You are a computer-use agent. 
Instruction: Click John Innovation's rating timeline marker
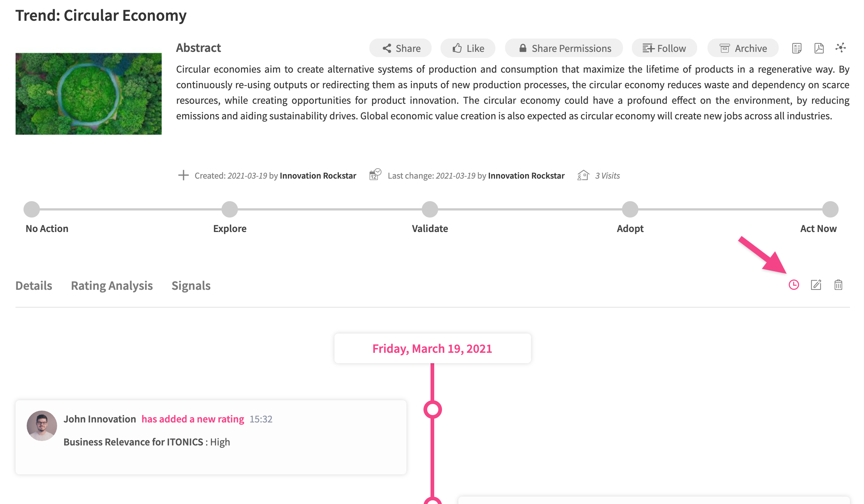[x=432, y=409]
